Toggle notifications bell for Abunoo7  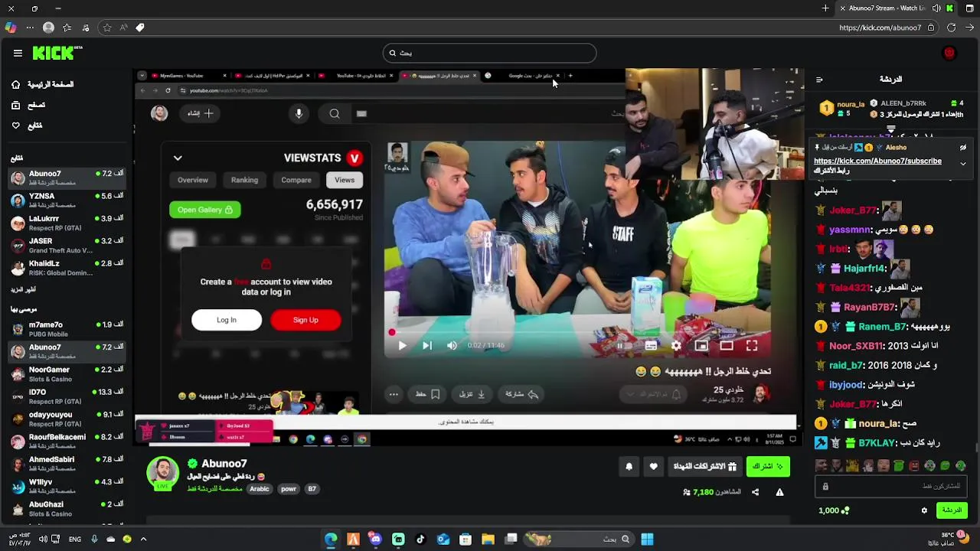[x=629, y=466]
